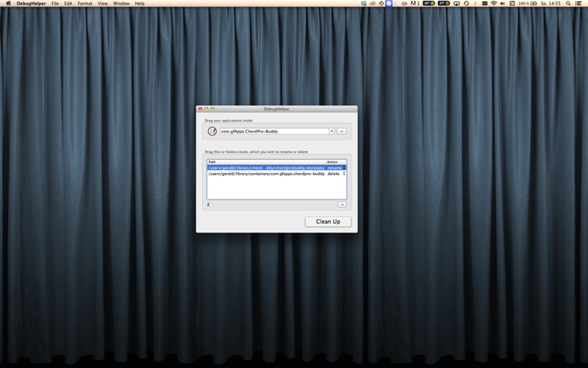The height and width of the screenshot is (368, 588).
Task: Click the Path column header
Action: [266, 162]
